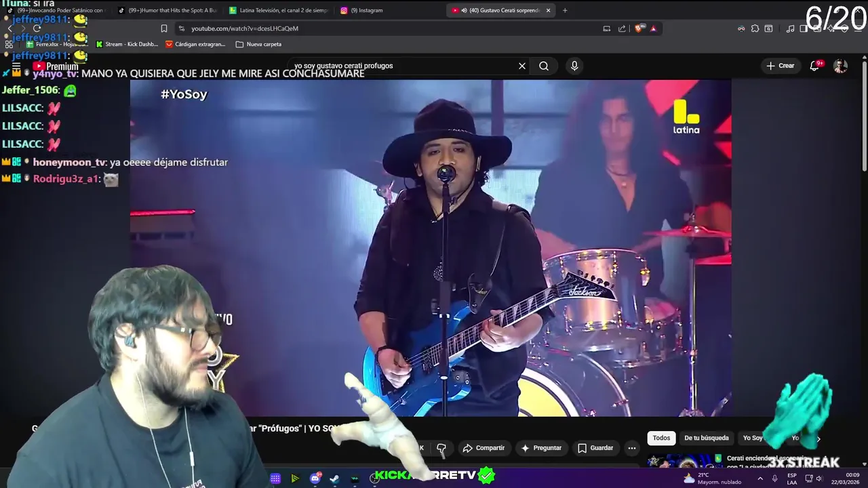Switch to the Humor that Hits the Spot tab
The image size is (868, 488).
pos(168,10)
